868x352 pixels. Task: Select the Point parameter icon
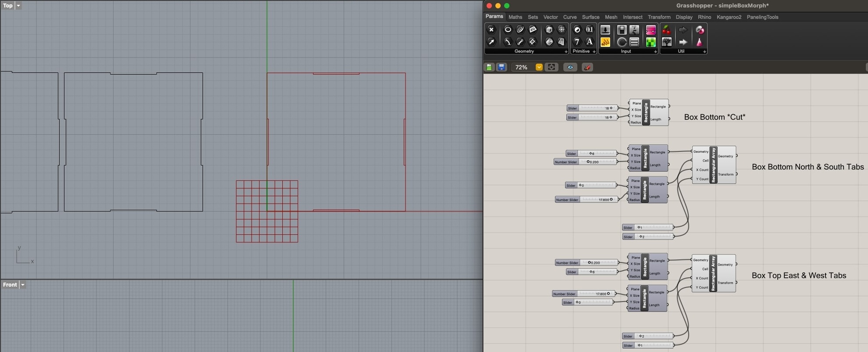(x=491, y=30)
